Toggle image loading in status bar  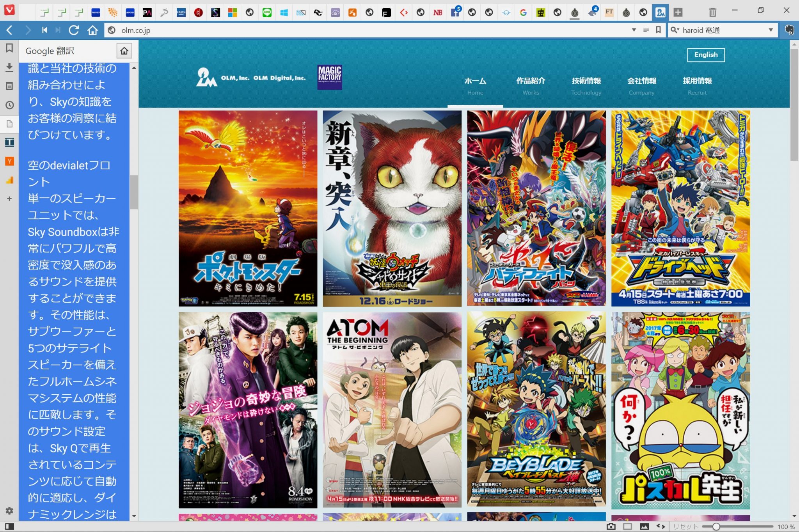[x=644, y=527]
